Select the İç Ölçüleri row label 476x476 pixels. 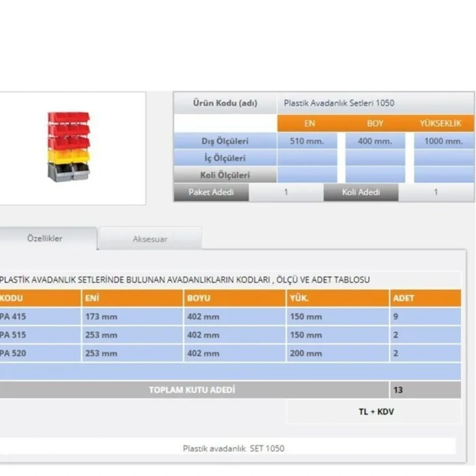[x=225, y=158]
